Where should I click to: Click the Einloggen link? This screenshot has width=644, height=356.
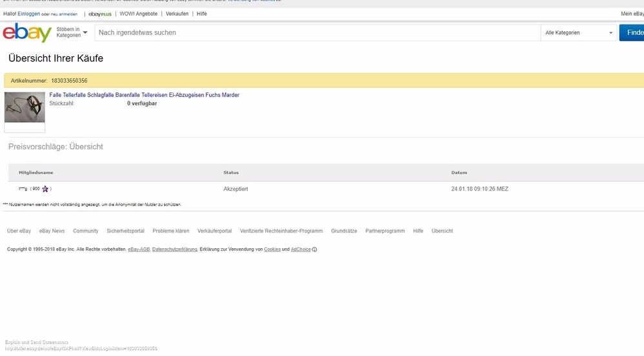point(29,14)
